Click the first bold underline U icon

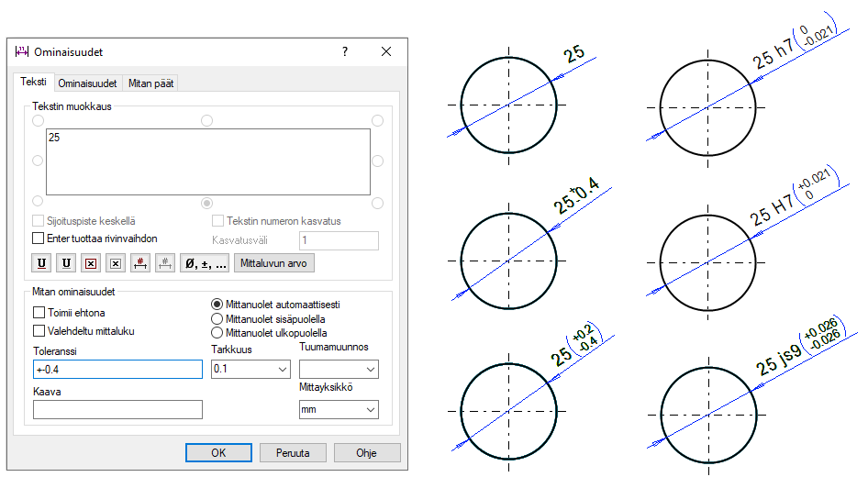point(41,263)
